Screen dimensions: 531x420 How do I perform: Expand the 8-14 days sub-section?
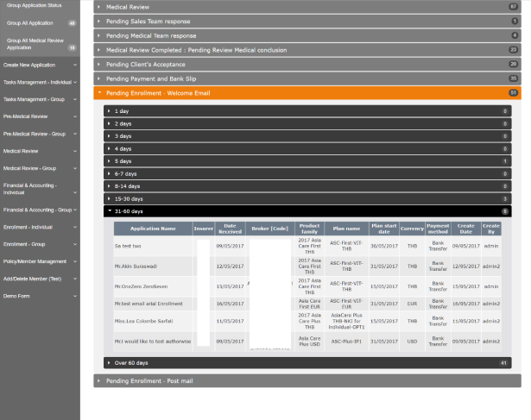pyautogui.click(x=307, y=186)
